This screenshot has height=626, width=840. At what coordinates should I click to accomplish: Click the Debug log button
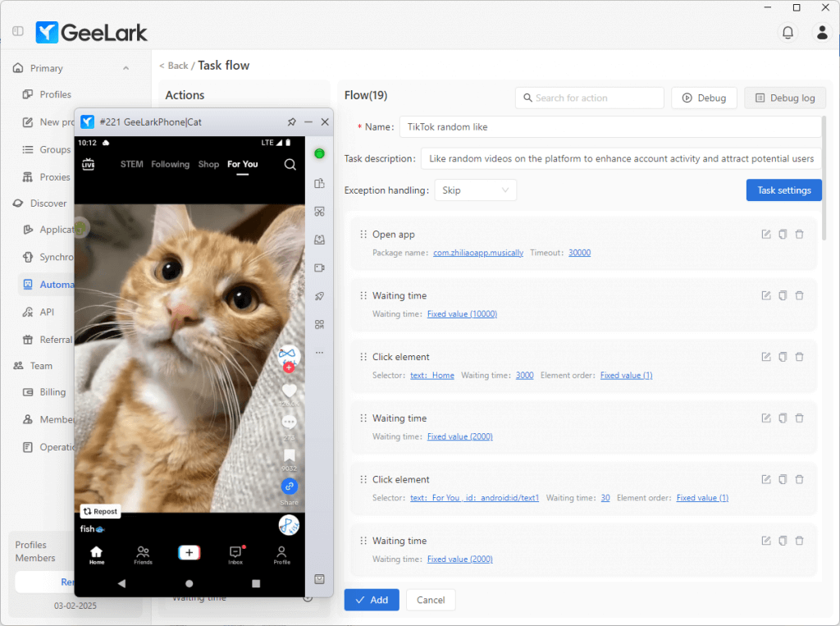[784, 98]
